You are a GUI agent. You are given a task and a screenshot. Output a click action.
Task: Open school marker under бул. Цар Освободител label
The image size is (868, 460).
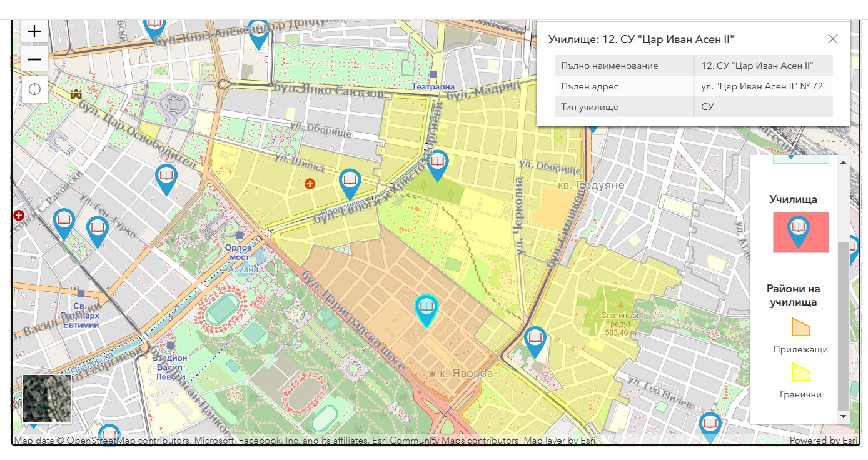click(166, 179)
